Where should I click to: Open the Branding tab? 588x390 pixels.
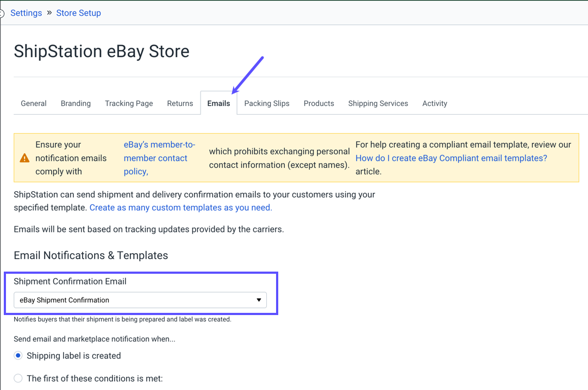click(76, 103)
